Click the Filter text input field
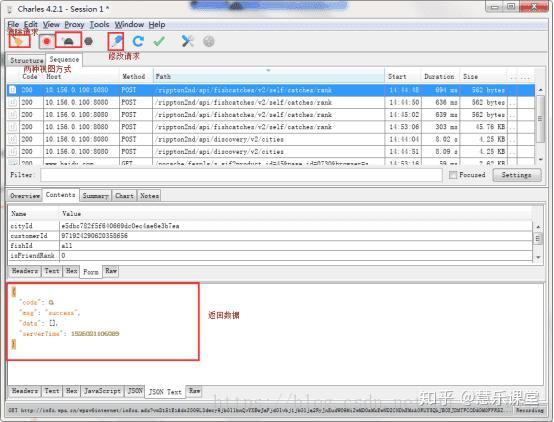 click(x=241, y=175)
